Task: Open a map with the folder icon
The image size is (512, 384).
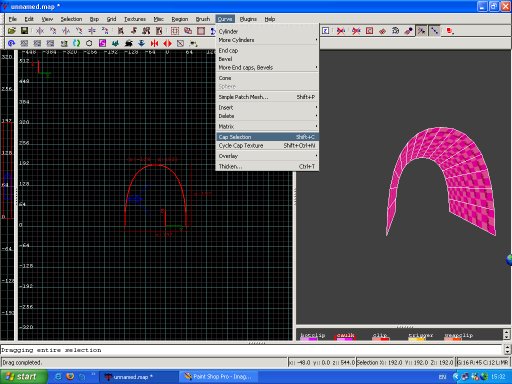Action: click(12, 31)
